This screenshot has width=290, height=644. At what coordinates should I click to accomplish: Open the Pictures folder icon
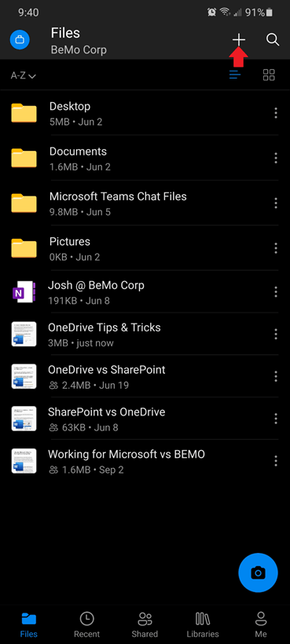(x=24, y=248)
